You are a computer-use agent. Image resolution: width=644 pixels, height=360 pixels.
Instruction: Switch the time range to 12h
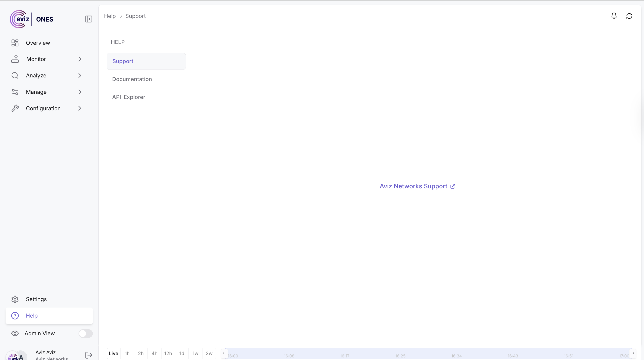coord(168,353)
